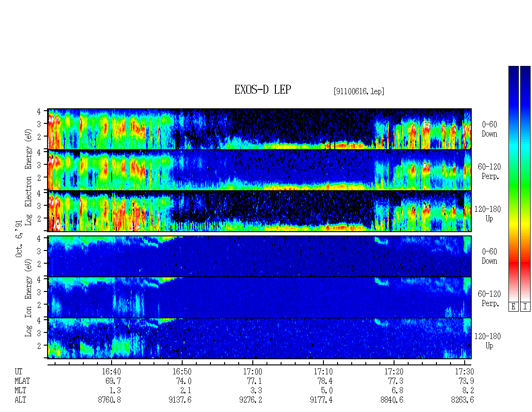Viewport: 532px width, 412px height.
Task: Click the UT row label
Action: tap(18, 372)
